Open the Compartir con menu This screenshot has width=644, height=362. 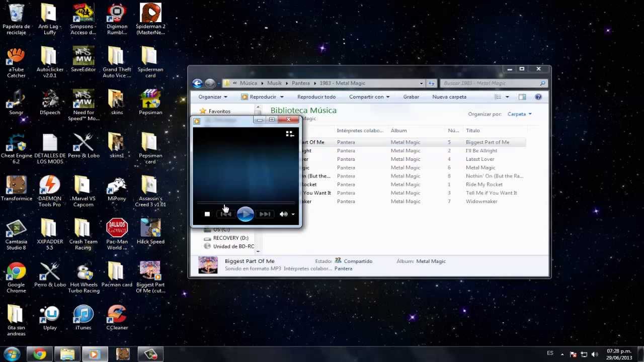[x=369, y=97]
